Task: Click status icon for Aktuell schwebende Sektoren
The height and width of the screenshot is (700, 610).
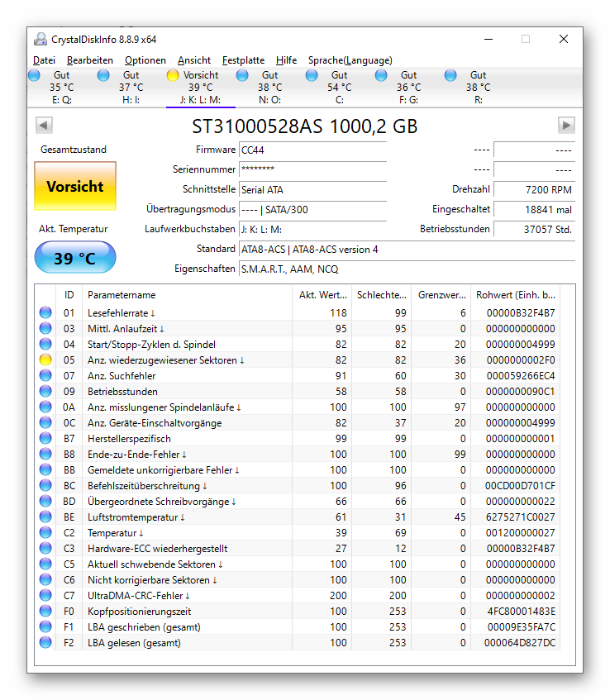Action: click(45, 564)
